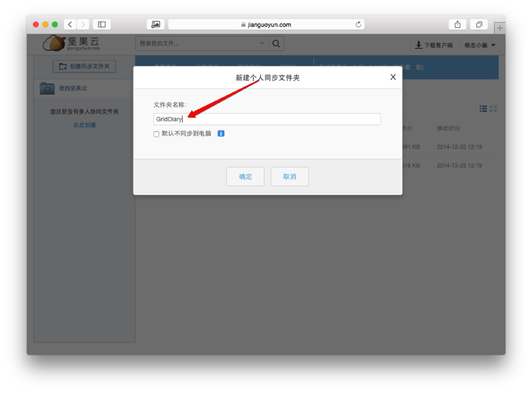Image resolution: width=532 pixels, height=393 pixels.
Task: Switch to list view icon
Action: click(483, 109)
